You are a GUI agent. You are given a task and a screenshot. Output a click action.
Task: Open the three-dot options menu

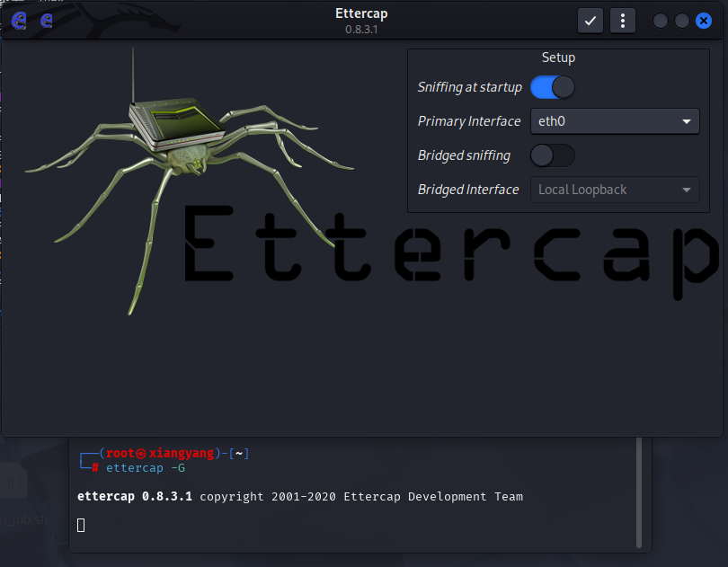tap(623, 21)
